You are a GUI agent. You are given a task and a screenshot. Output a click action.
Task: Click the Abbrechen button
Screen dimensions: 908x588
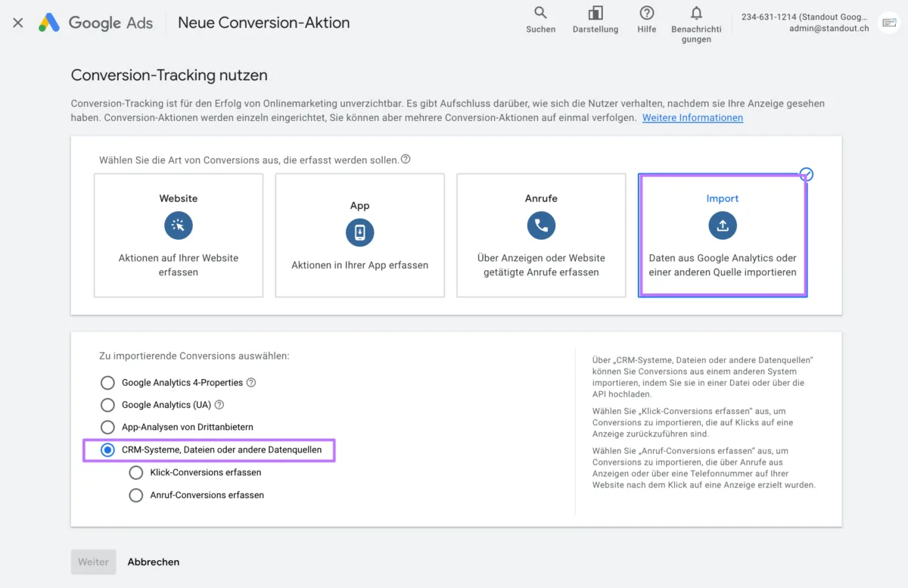(153, 562)
